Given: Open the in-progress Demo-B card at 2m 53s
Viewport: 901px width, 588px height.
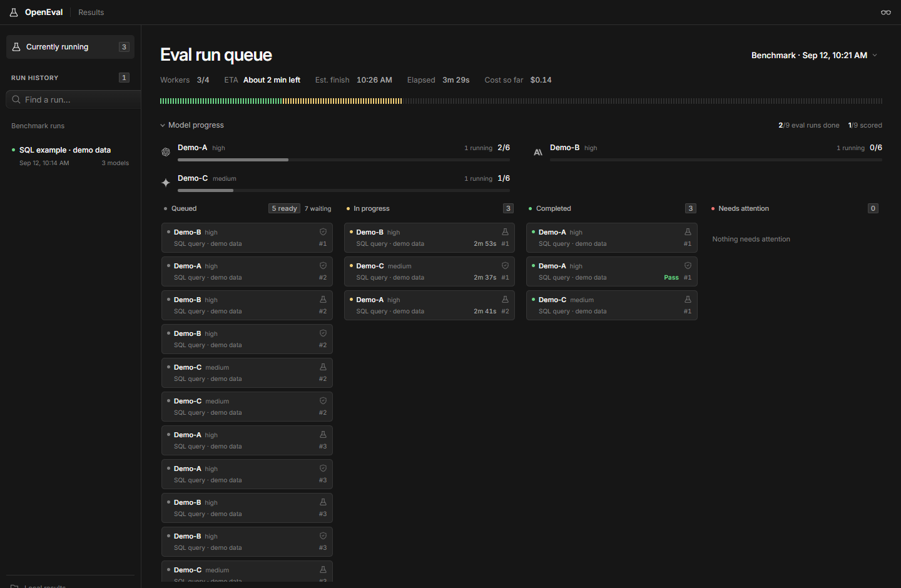Looking at the screenshot, I should point(429,238).
